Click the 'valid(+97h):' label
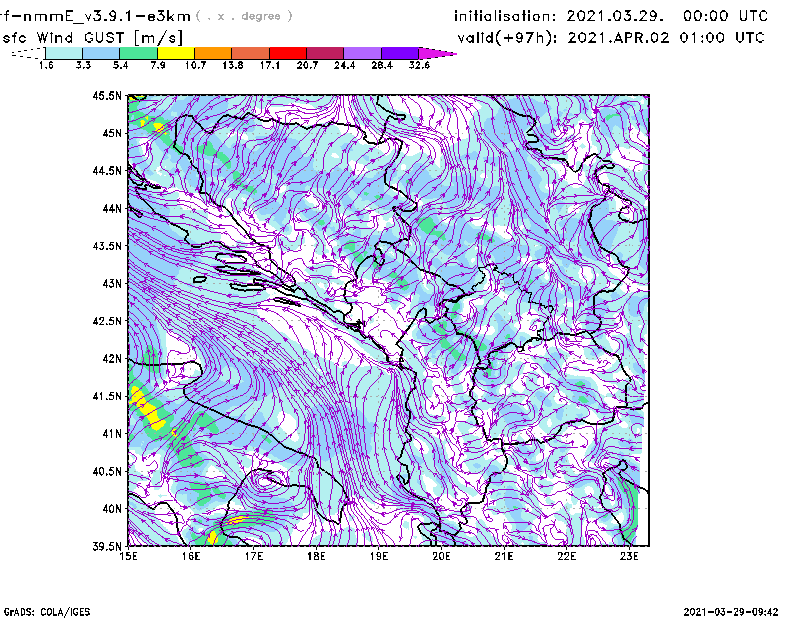The width and height of the screenshot is (800, 618). click(x=508, y=38)
